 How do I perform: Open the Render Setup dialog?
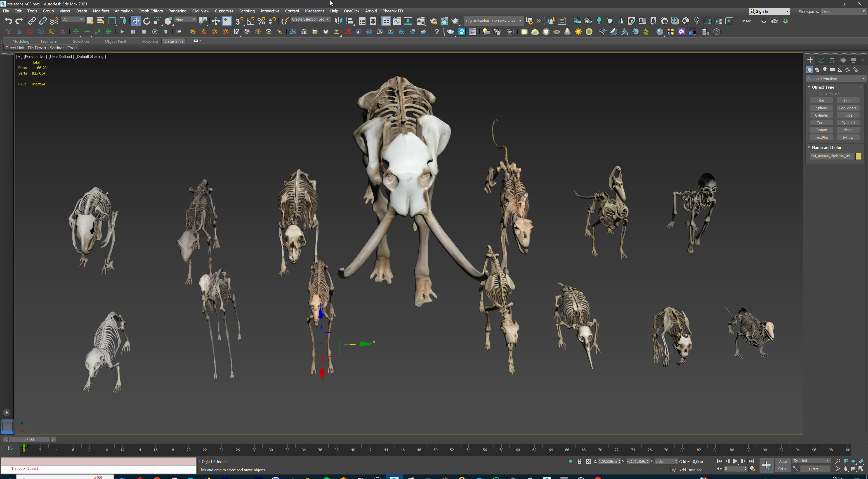coord(433,21)
